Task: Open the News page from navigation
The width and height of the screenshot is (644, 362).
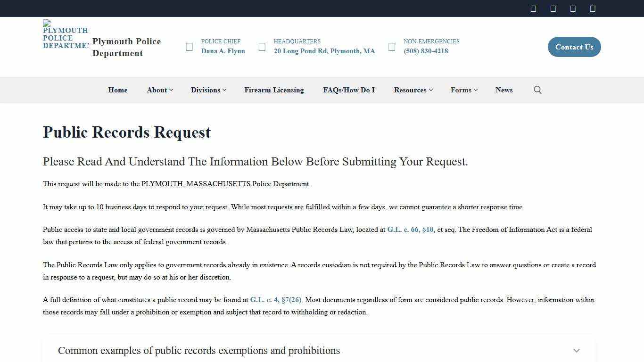Action: [504, 90]
